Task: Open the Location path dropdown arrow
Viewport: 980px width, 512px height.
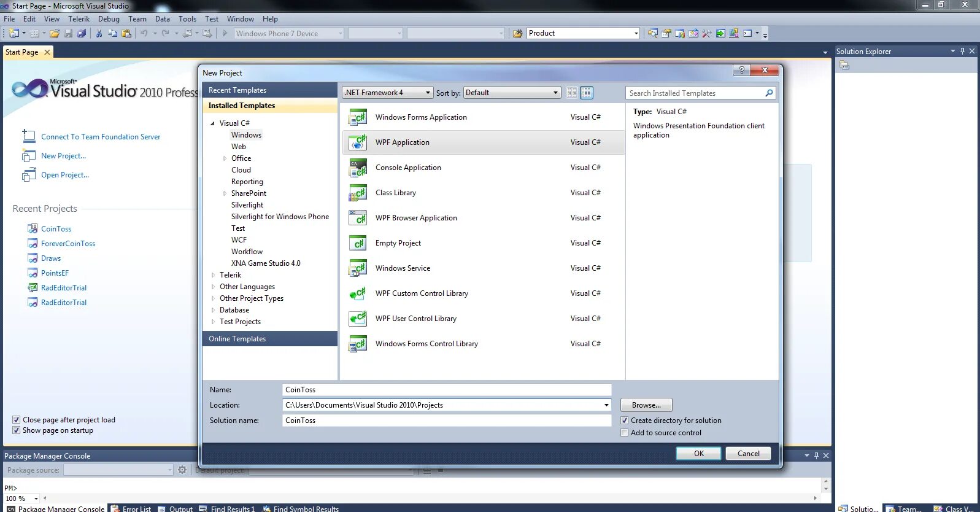Action: tap(606, 405)
